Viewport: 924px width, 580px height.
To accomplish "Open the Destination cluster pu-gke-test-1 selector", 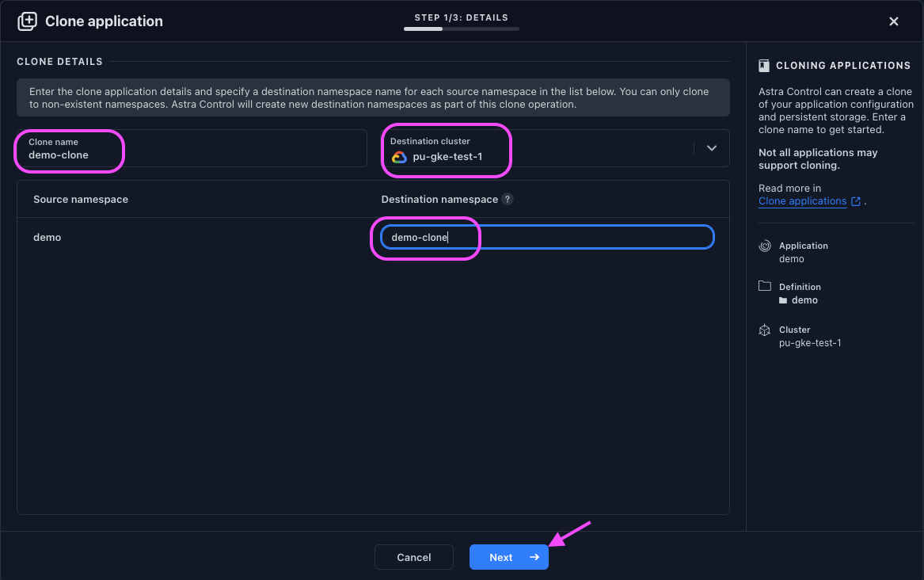I will (x=538, y=149).
